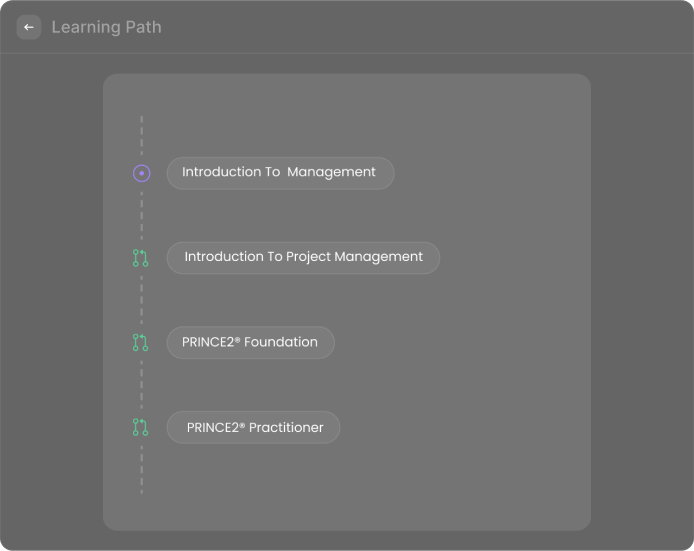Click the dashed line between Project Management and Foundation

coord(141,300)
